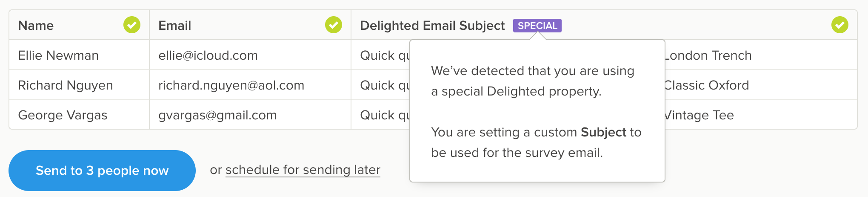Click the London Trench subject text
This screenshot has height=197, width=868.
708,55
